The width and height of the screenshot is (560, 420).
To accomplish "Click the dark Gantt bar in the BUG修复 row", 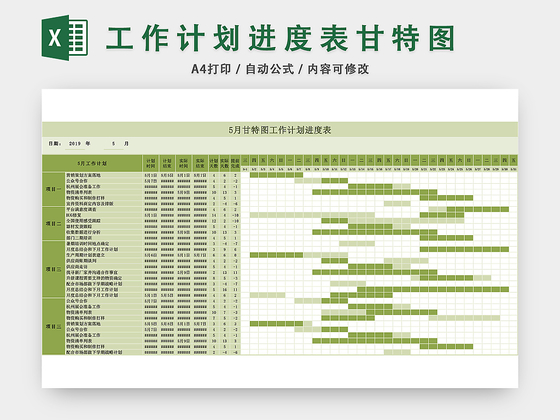I will tap(442, 215).
